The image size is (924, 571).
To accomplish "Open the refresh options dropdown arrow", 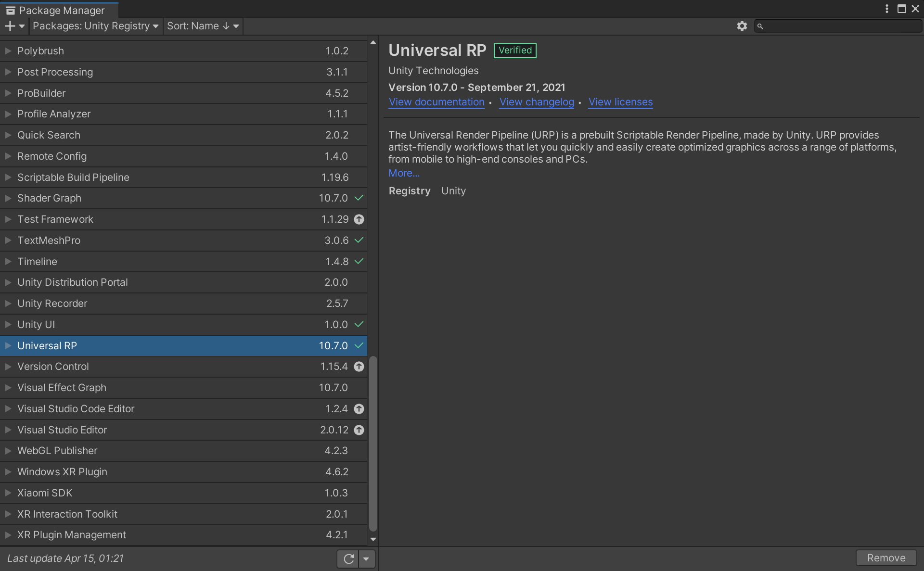I will (x=366, y=558).
